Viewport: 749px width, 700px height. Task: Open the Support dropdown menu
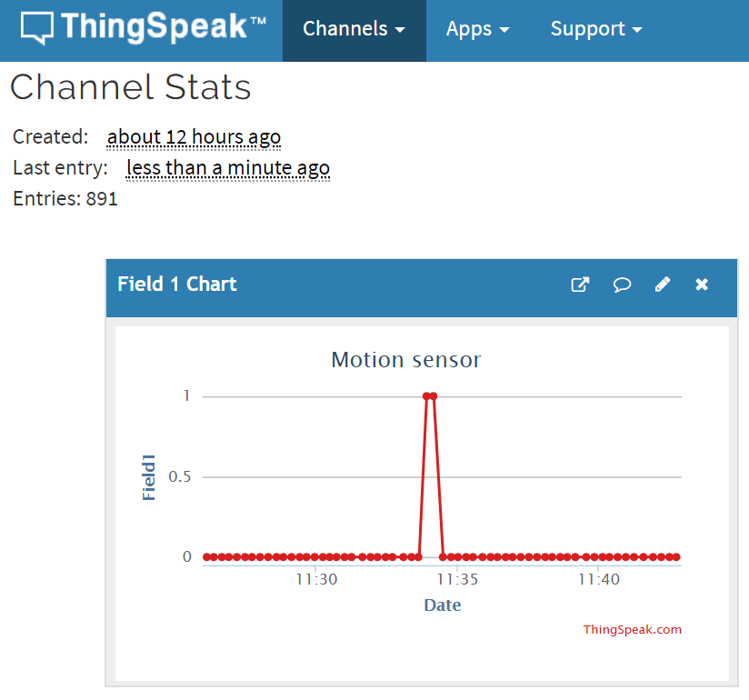(x=596, y=30)
